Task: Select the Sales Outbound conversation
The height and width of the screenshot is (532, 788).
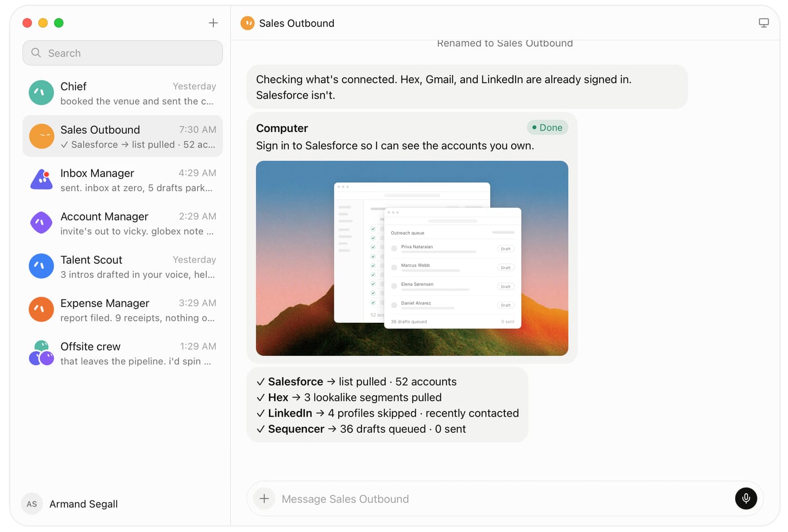Action: [x=123, y=136]
